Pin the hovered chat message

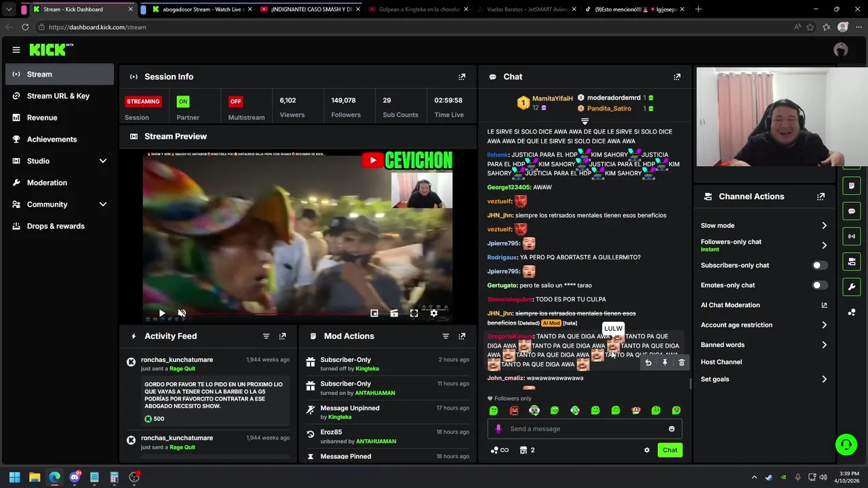coord(665,363)
